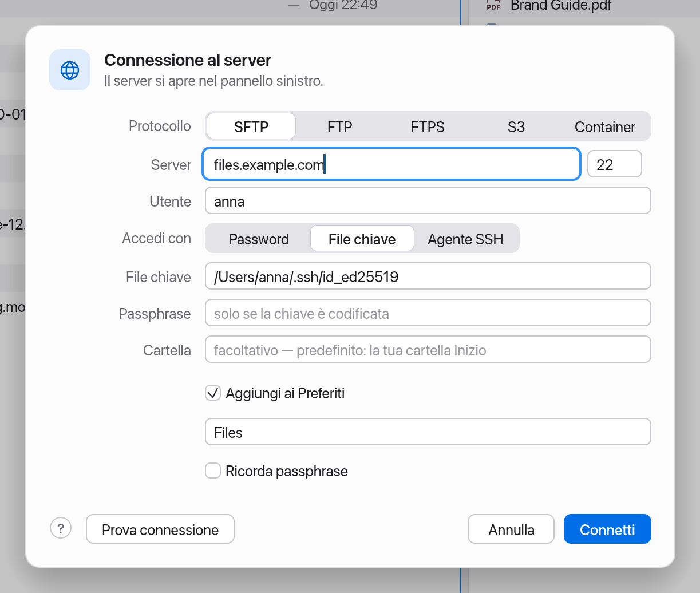Click the PDF icon of Brand Guide.pdf
Image resolution: width=700 pixels, height=593 pixels.
(x=493, y=6)
